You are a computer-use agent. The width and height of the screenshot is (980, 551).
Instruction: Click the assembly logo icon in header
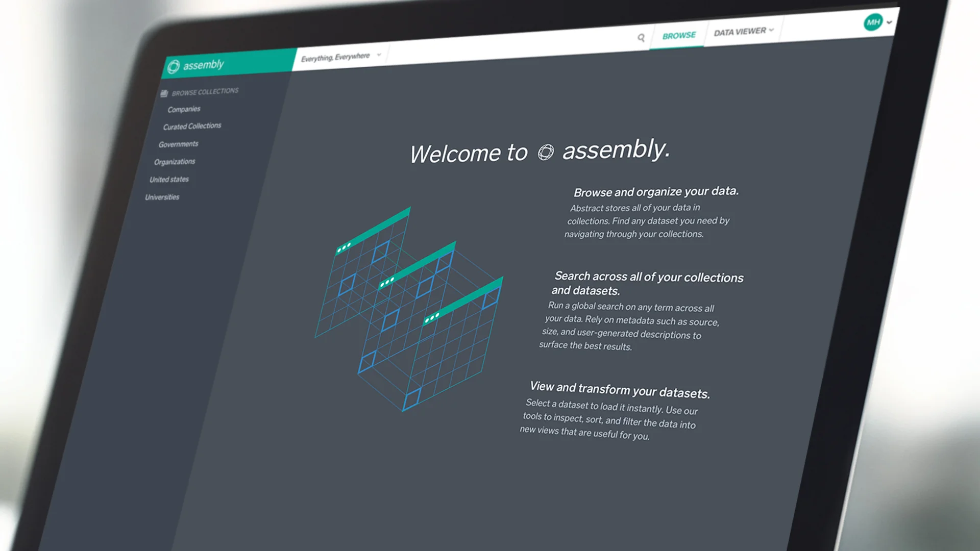click(174, 67)
